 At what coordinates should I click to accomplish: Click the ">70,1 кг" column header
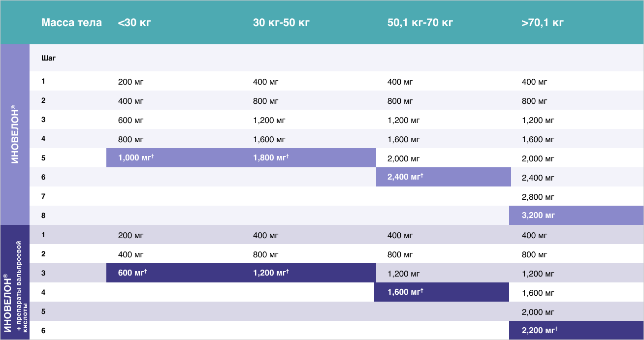tap(543, 23)
